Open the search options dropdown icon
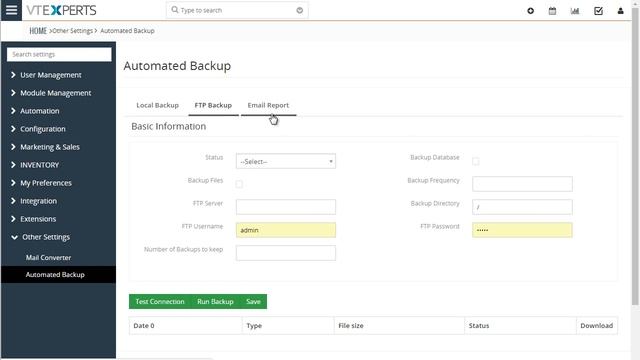Viewport: 640px width, 360px height. click(300, 10)
